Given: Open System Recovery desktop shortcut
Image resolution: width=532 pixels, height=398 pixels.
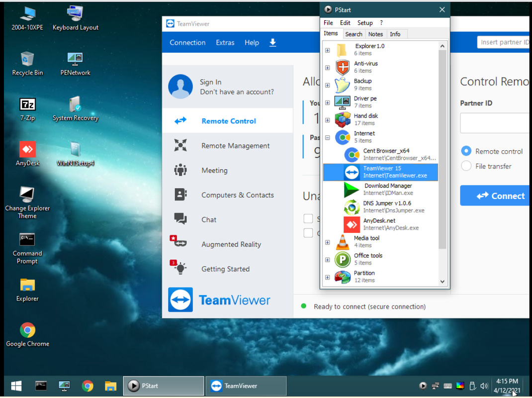Looking at the screenshot, I should coord(75,109).
